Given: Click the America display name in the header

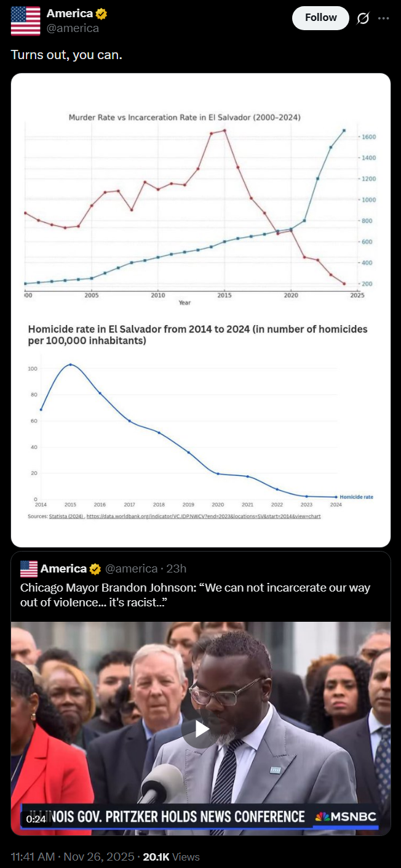Looking at the screenshot, I should click(x=69, y=14).
